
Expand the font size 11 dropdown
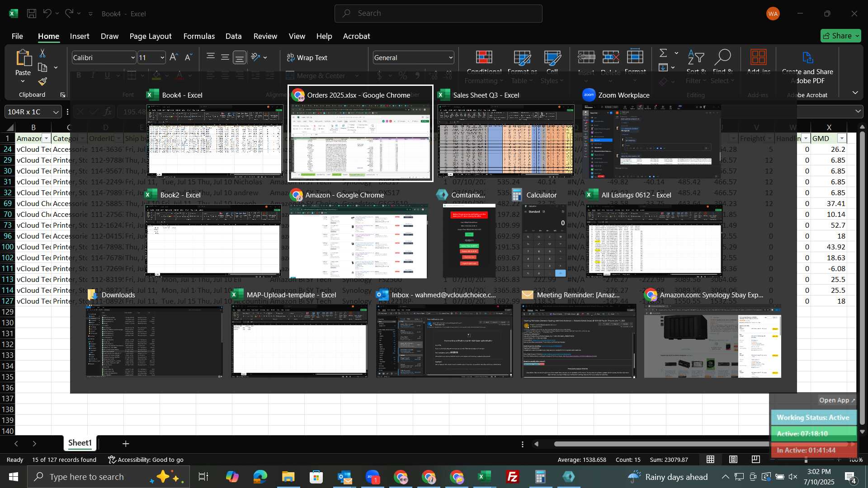coord(162,58)
